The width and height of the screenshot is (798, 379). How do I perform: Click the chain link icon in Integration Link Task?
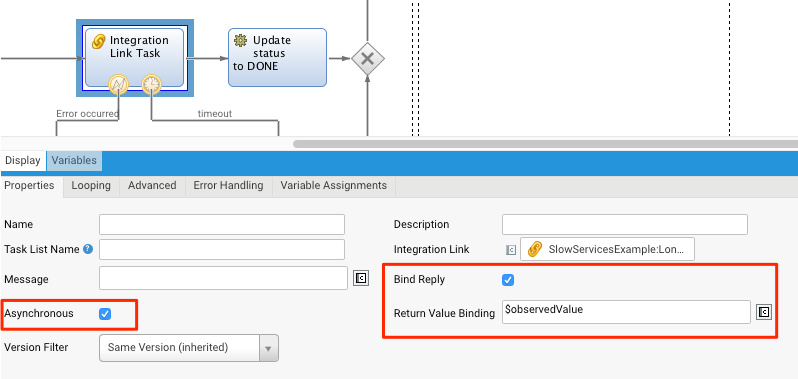click(x=99, y=42)
